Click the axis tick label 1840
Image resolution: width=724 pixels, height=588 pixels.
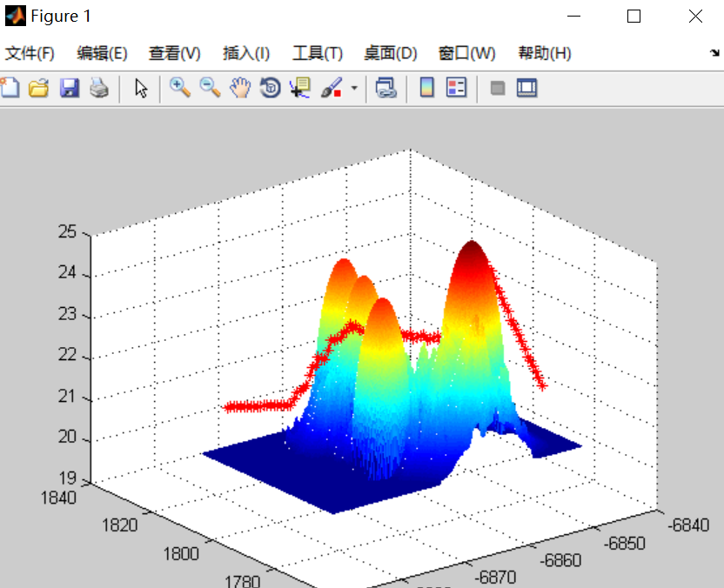tap(58, 498)
